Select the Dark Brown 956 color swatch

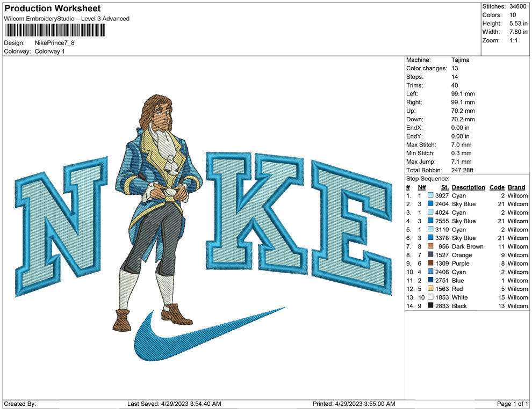430,246
